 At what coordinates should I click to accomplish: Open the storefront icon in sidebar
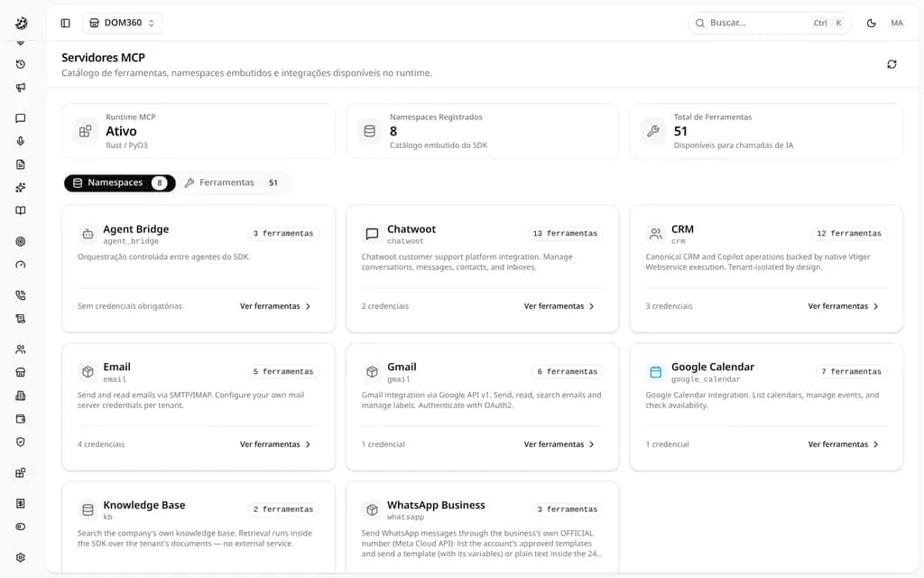click(x=21, y=372)
